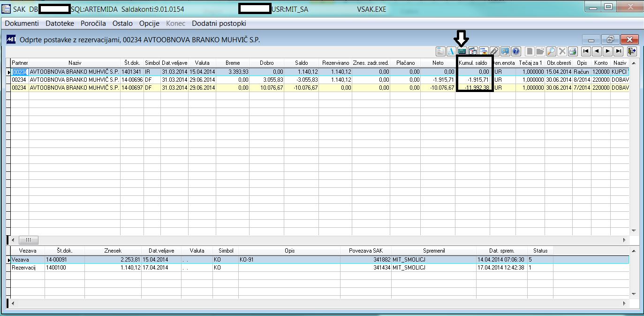Click the Rezervirano column header
644x316 pixels.
(x=336, y=63)
